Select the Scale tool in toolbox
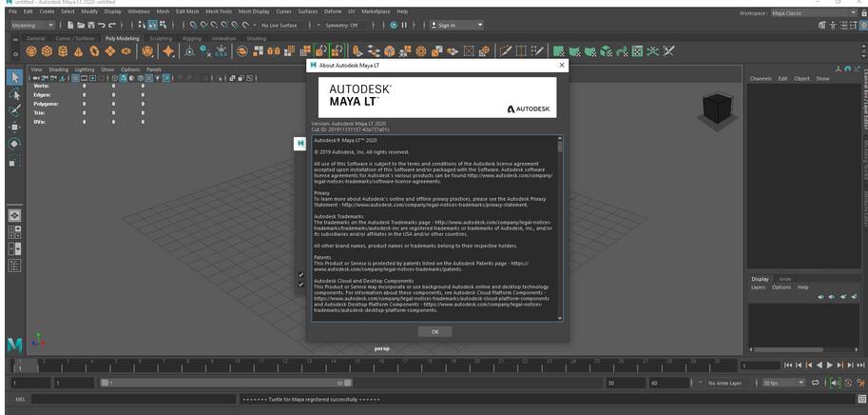 (15, 161)
